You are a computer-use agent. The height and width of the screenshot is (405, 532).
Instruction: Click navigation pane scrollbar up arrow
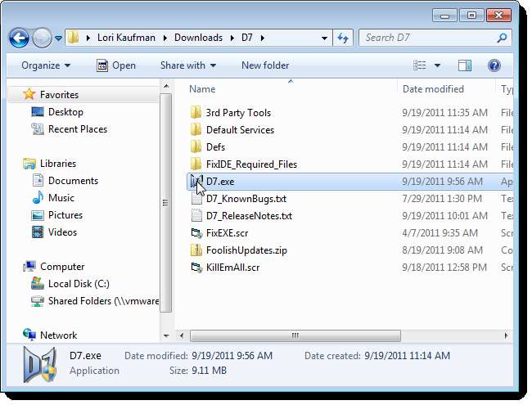tap(166, 86)
